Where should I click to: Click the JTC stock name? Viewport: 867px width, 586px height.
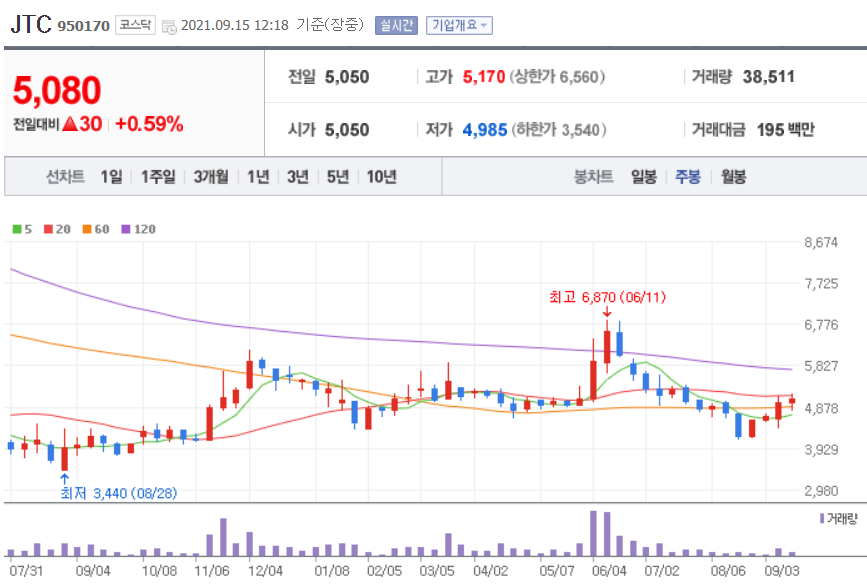click(31, 22)
